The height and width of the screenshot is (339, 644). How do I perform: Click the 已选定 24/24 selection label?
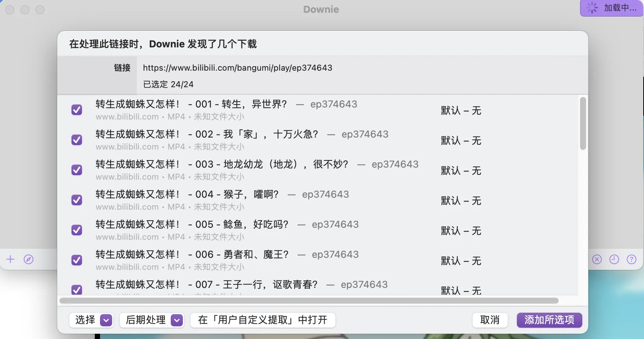point(168,84)
